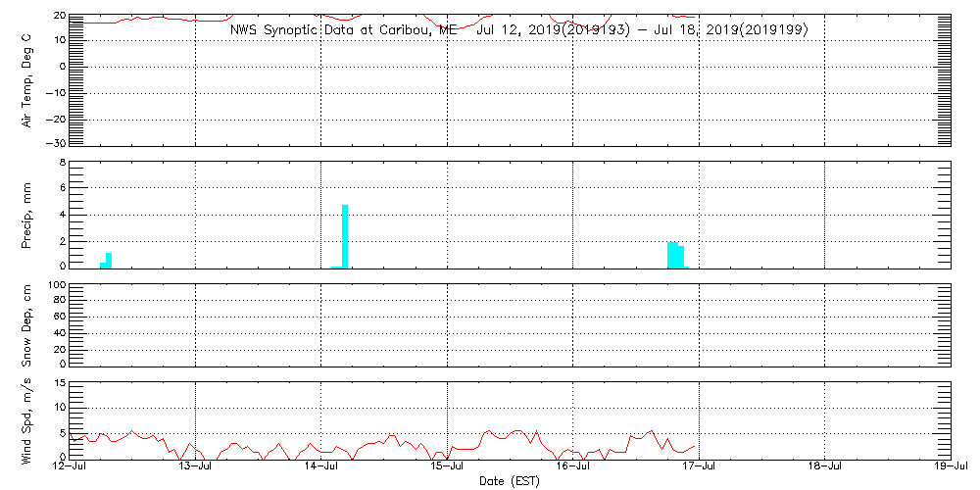The image size is (980, 490).
Task: Click the cyan precipitation bars on 16-Jul
Action: pyautogui.click(x=675, y=255)
